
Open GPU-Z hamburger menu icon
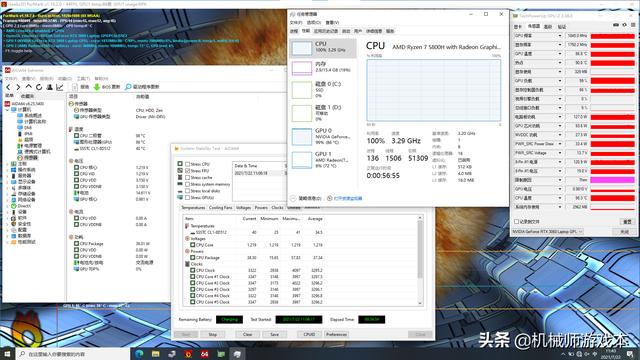pos(633,25)
